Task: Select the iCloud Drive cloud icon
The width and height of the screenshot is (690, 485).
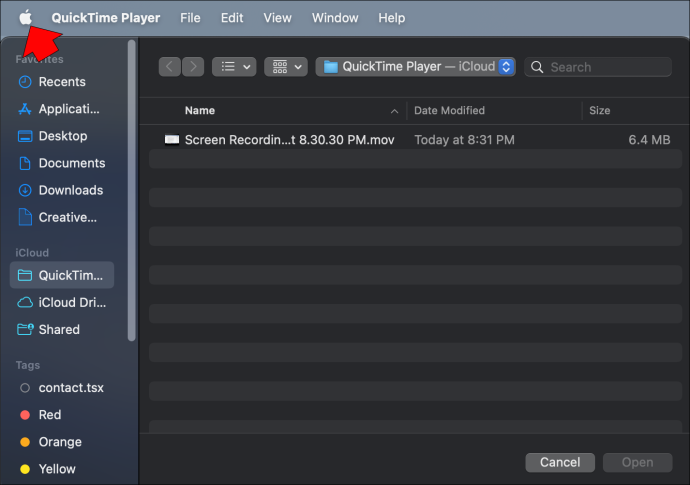Action: [25, 302]
